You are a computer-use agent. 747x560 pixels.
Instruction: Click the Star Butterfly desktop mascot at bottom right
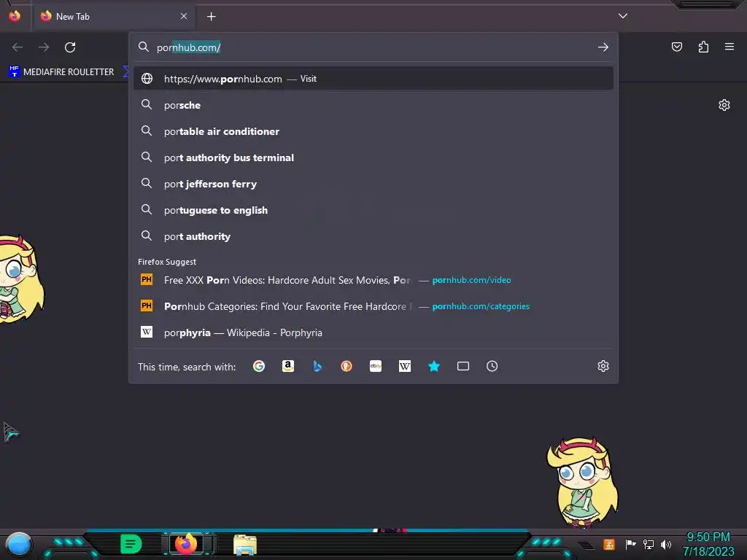click(582, 483)
